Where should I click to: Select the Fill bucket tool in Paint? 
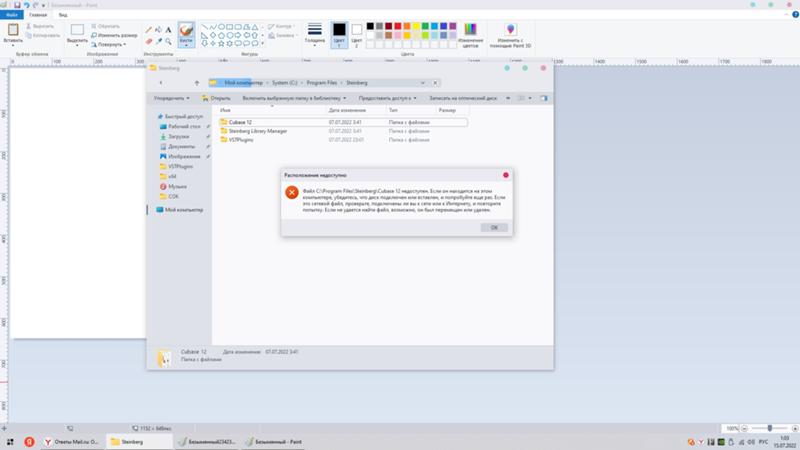click(x=158, y=30)
